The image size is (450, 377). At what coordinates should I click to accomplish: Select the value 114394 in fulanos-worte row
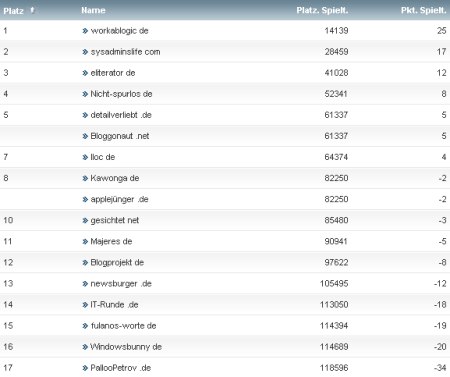[x=334, y=326]
